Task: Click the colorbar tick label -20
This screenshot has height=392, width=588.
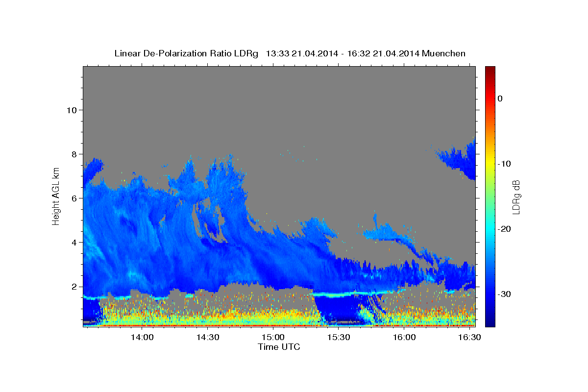Action: click(505, 229)
